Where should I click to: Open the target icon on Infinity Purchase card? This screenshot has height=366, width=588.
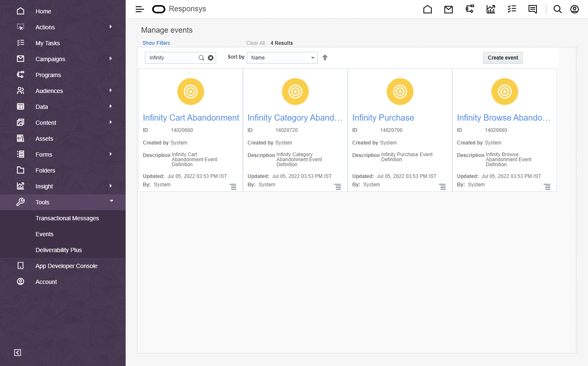coord(400,91)
